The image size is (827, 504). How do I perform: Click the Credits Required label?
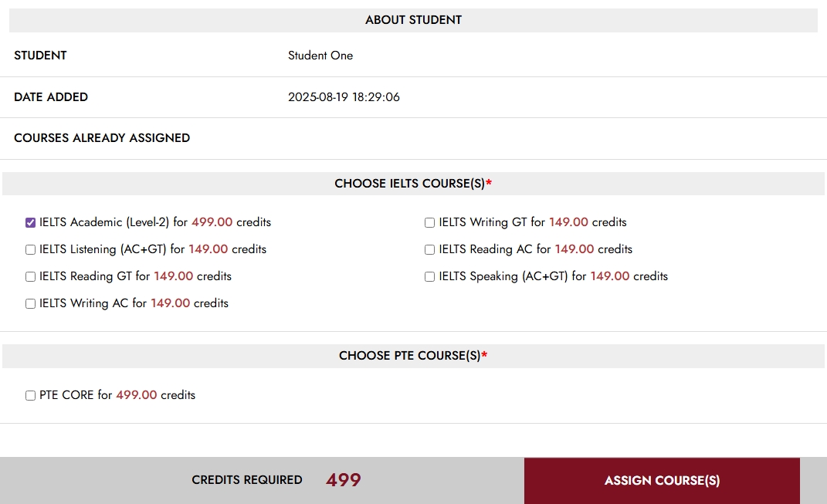[247, 480]
